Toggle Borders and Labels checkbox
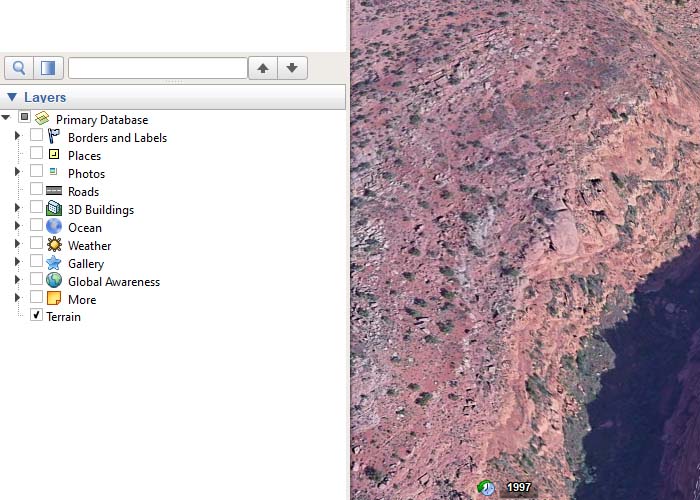 (x=37, y=136)
